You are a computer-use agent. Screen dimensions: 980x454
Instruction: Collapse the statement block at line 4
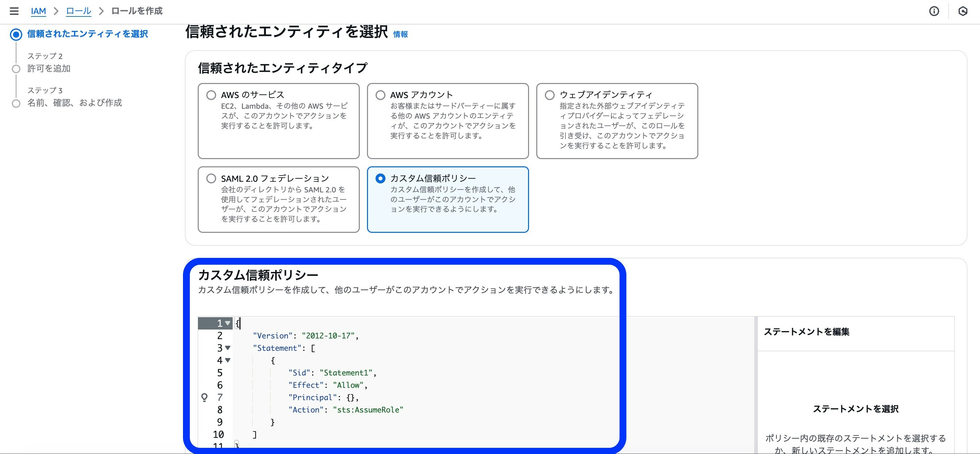(x=228, y=360)
